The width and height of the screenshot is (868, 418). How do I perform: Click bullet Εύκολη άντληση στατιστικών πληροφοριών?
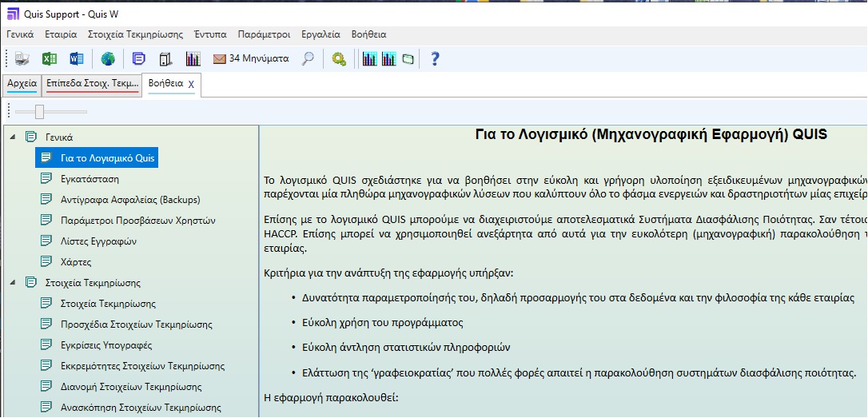[406, 348]
